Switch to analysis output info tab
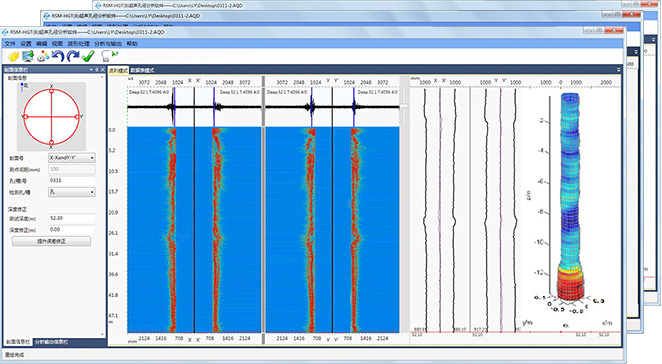Viewport: 662px width, 364px height. (51, 342)
